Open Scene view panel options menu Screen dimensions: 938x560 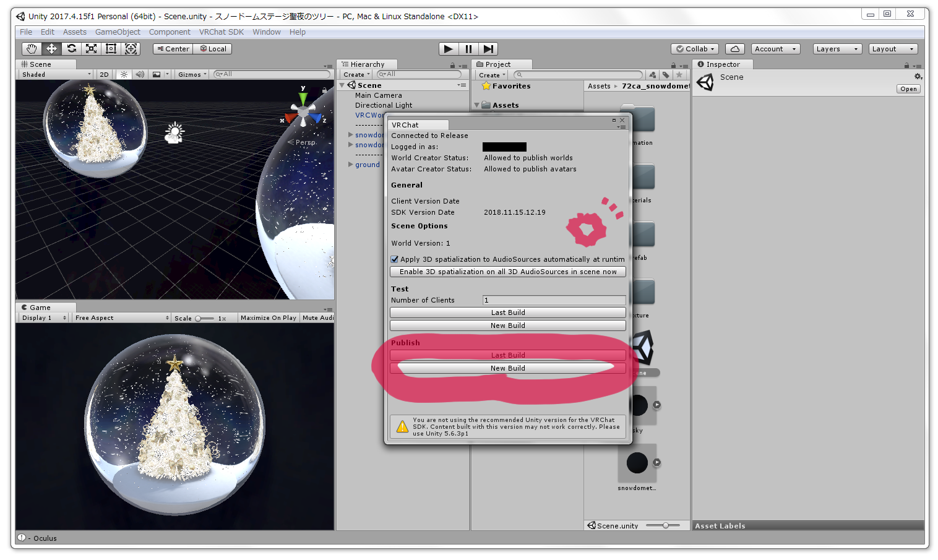pyautogui.click(x=328, y=66)
